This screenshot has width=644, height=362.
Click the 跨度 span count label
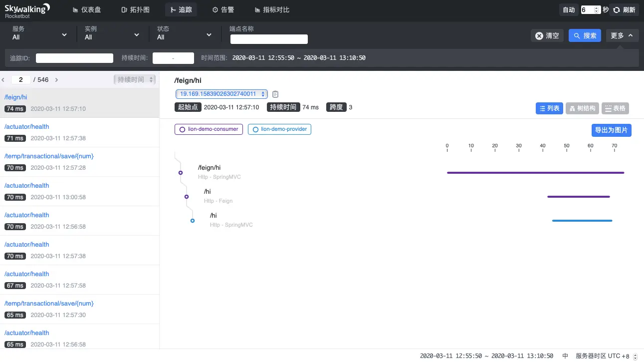[336, 107]
